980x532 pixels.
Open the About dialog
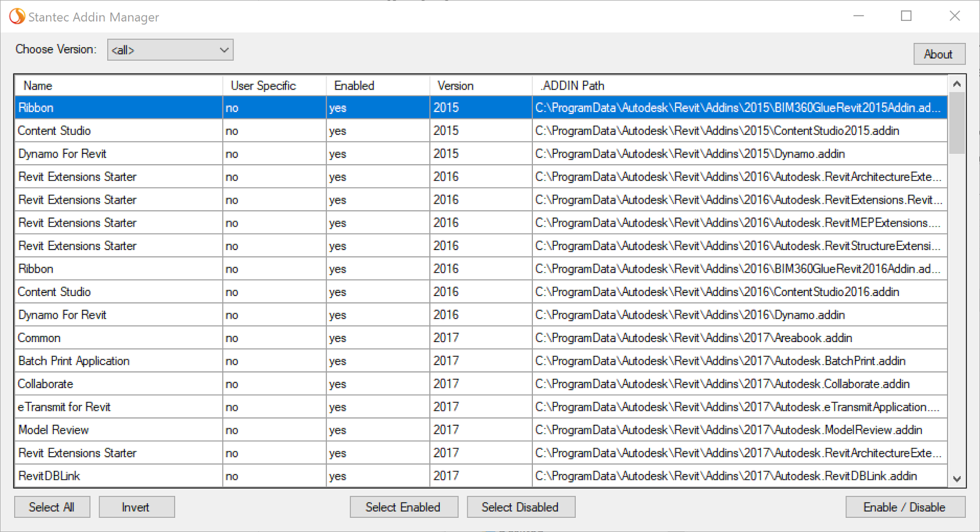(x=939, y=54)
